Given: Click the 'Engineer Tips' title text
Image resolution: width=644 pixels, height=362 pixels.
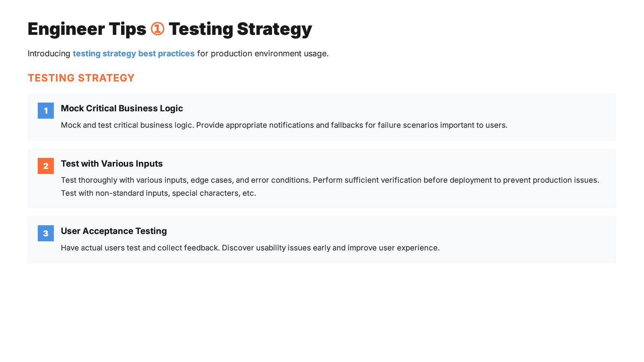Looking at the screenshot, I should click(x=87, y=29).
